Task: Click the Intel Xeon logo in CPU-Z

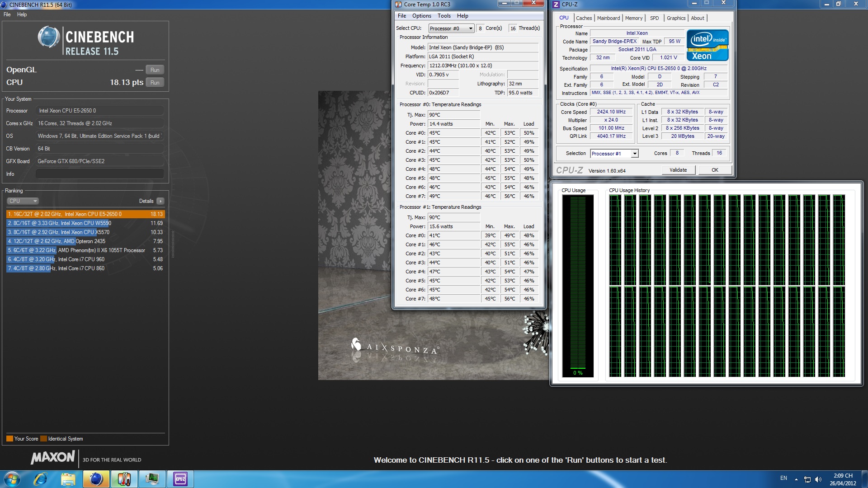Action: pos(708,45)
